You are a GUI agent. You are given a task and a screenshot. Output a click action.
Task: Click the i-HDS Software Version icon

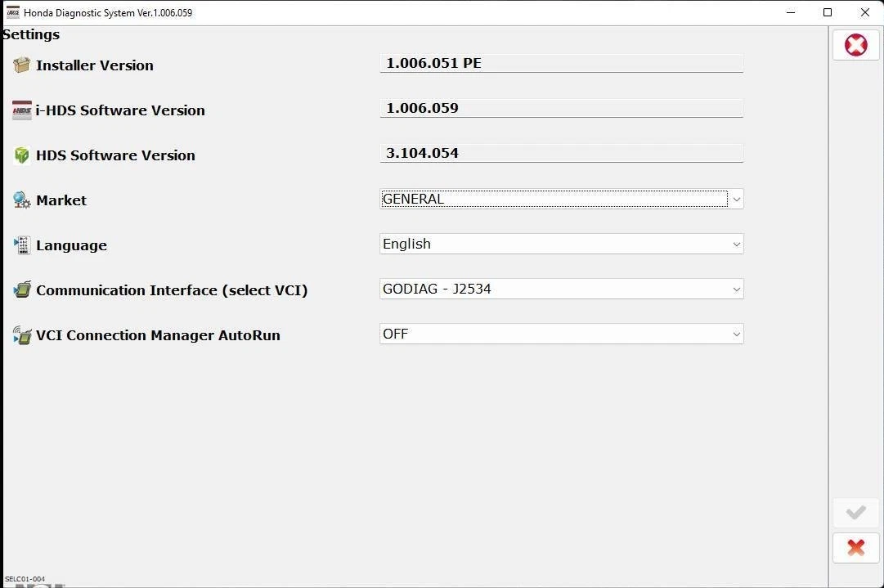(21, 110)
